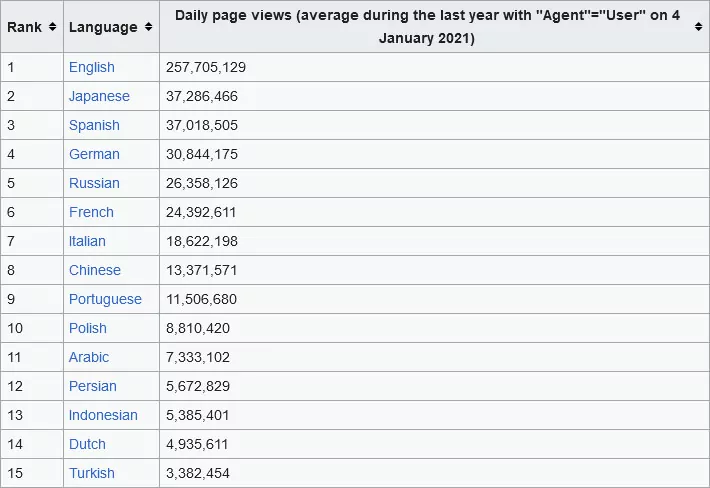Click rank number 11 in Arabic row
The image size is (710, 488).
tap(14, 357)
